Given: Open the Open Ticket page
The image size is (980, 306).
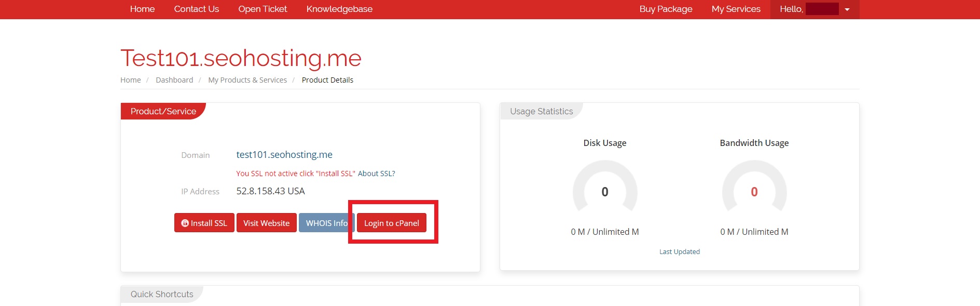Looking at the screenshot, I should click(263, 9).
